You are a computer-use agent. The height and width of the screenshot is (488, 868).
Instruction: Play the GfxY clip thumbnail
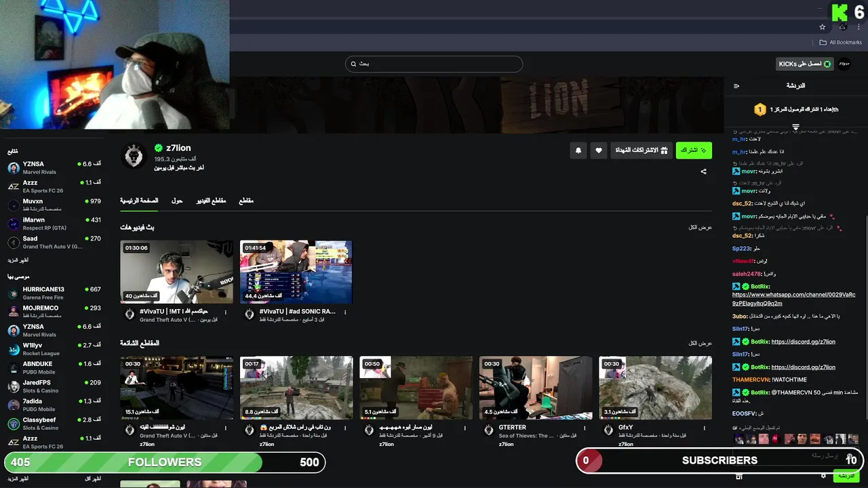(x=655, y=388)
